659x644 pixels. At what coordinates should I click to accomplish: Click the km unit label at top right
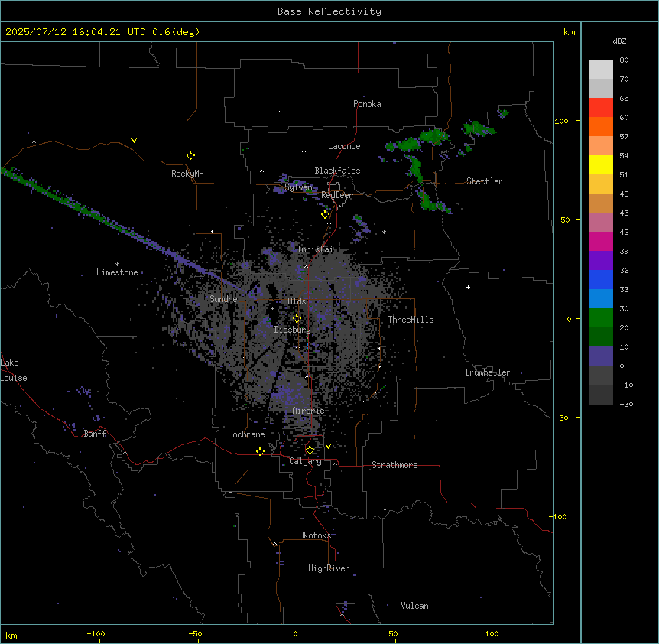(x=569, y=32)
